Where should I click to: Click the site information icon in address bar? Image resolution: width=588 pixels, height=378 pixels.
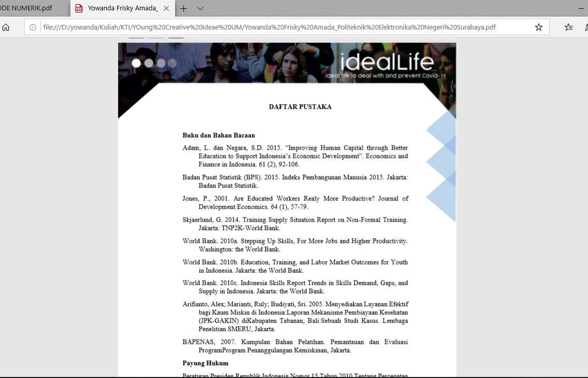(x=33, y=27)
